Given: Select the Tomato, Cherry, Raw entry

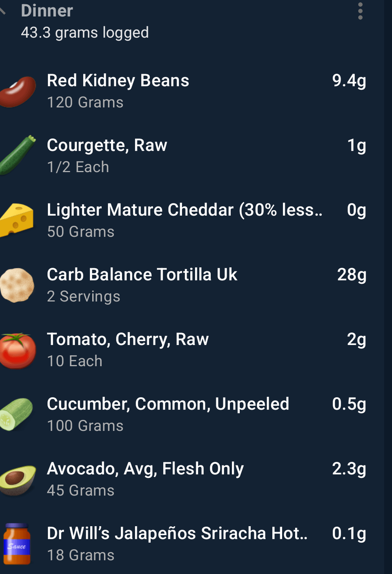Looking at the screenshot, I should (x=128, y=339).
